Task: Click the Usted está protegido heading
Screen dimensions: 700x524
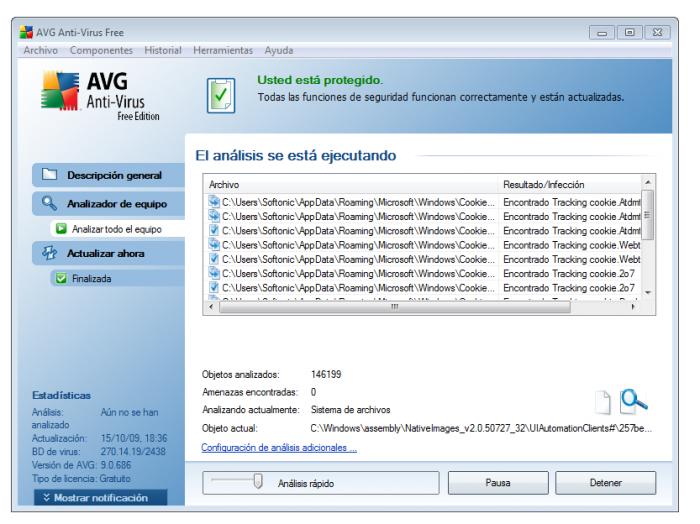Action: pos(320,80)
